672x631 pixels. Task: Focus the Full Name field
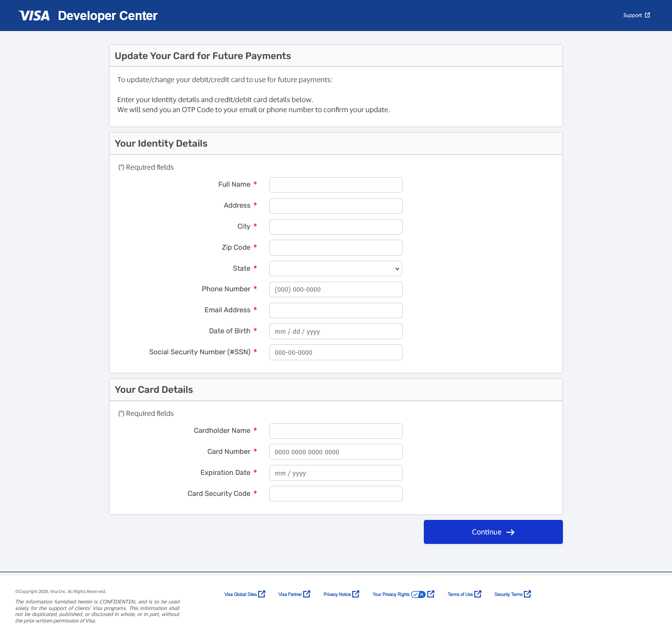coord(336,185)
